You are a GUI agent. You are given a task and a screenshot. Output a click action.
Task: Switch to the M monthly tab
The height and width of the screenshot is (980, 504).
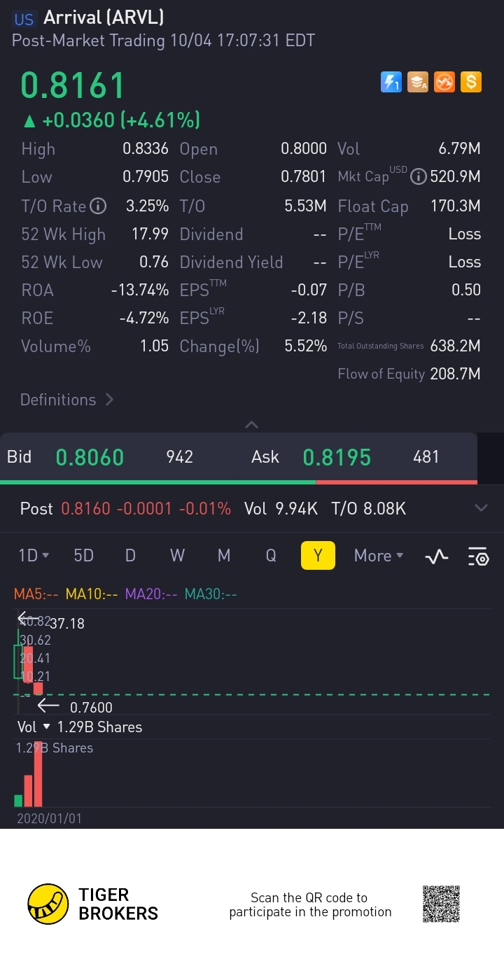(224, 555)
